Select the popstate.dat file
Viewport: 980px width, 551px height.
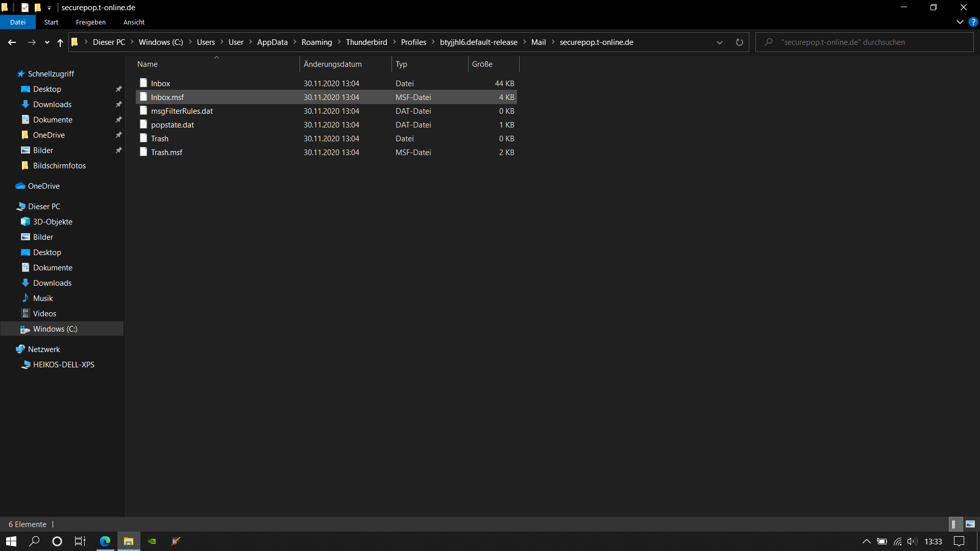pyautogui.click(x=173, y=125)
